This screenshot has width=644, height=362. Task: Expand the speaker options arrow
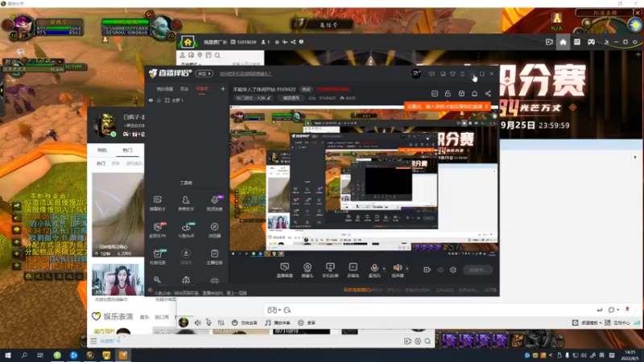pyautogui.click(x=407, y=269)
